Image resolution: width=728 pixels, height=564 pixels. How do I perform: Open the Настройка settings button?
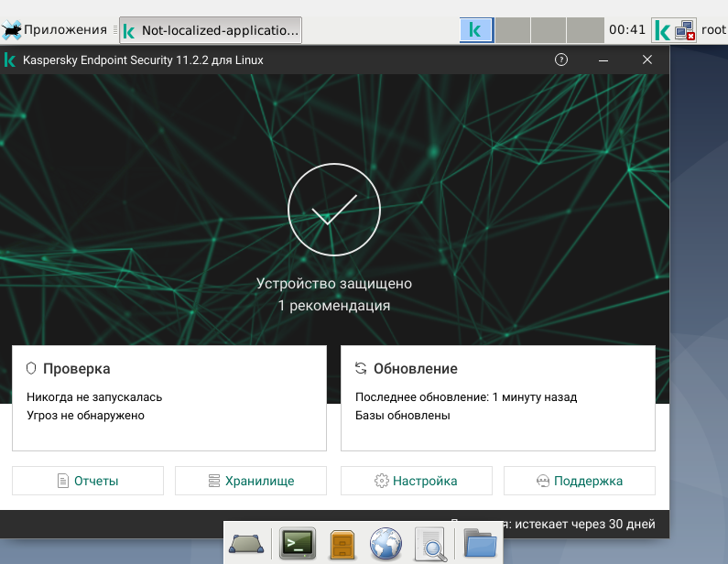[x=417, y=481]
